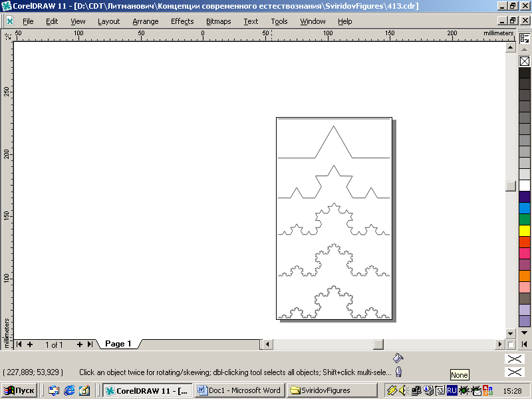Click the ruler origin crosshair icon
532x399 pixels.
7,35
